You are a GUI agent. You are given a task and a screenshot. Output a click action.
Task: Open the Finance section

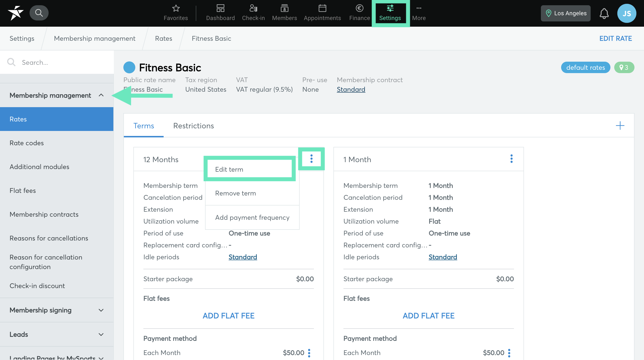pyautogui.click(x=359, y=13)
